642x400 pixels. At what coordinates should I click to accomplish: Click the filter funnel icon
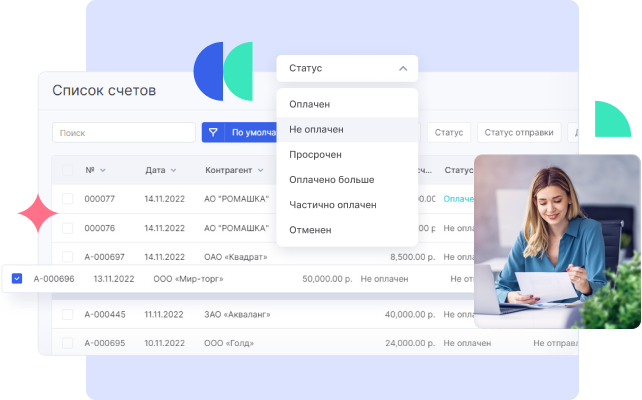pyautogui.click(x=213, y=132)
